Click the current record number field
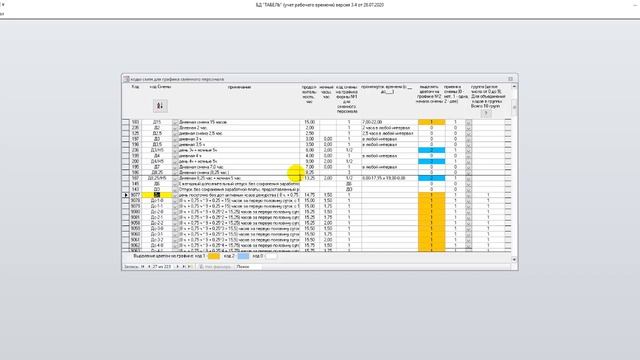Viewport: 640px width, 360px height. [163, 267]
